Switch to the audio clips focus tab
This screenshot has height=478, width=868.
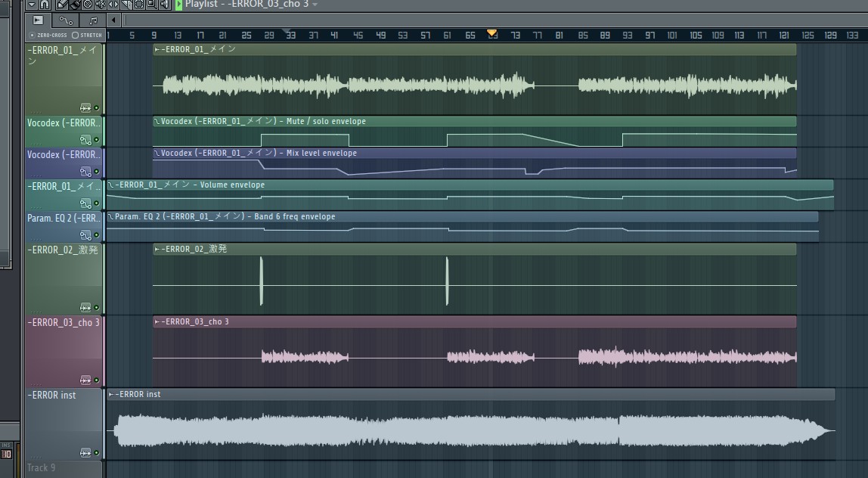click(39, 20)
